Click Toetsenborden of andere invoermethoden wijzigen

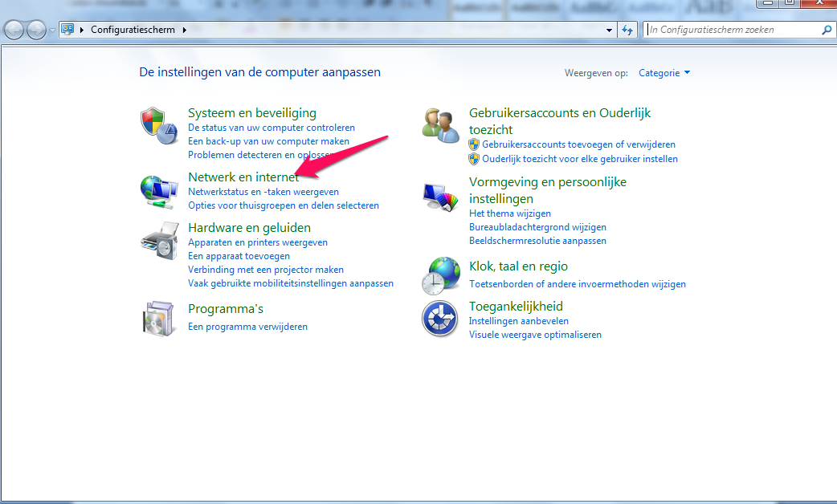(x=577, y=284)
